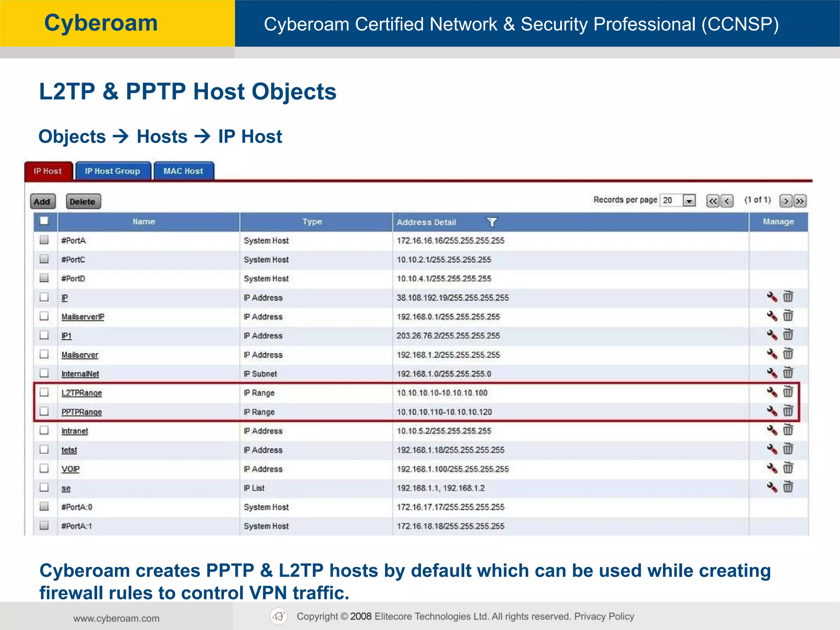Edit Intranet host with wrench icon
840x630 pixels.
click(x=772, y=430)
